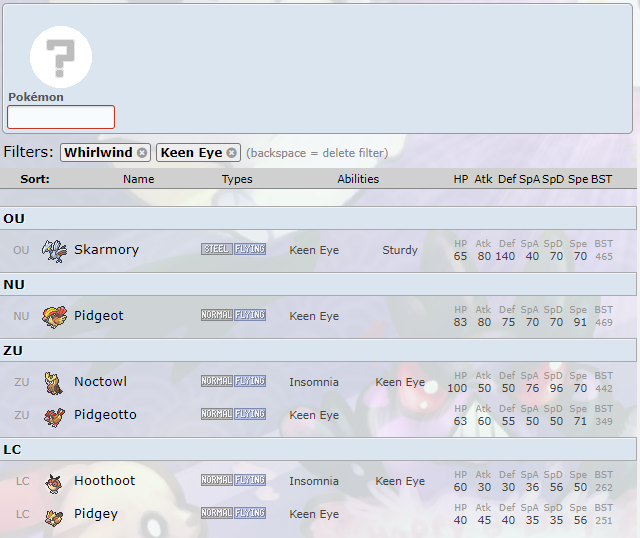Click the ZU tier header
The height and width of the screenshot is (538, 640).
[318, 351]
